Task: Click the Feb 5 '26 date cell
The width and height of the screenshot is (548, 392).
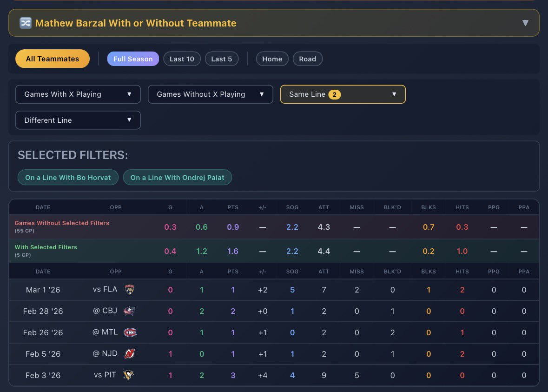Action: 43,353
